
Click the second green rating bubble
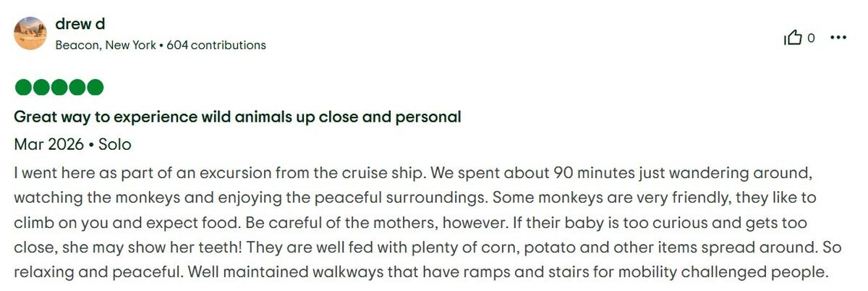tap(41, 88)
